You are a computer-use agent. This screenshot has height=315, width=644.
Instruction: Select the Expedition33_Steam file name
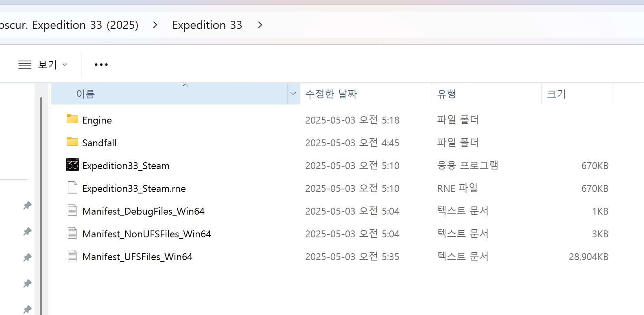(x=126, y=166)
